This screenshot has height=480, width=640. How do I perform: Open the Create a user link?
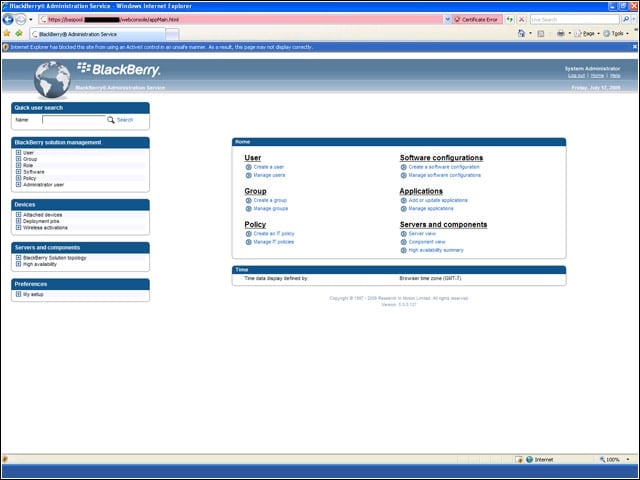[x=269, y=167]
